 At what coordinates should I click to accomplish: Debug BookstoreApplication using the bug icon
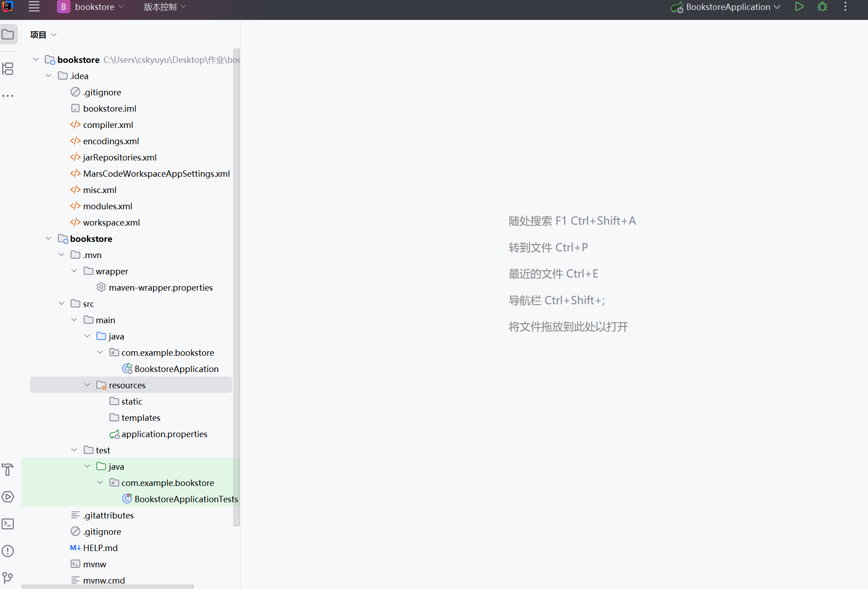coord(822,7)
